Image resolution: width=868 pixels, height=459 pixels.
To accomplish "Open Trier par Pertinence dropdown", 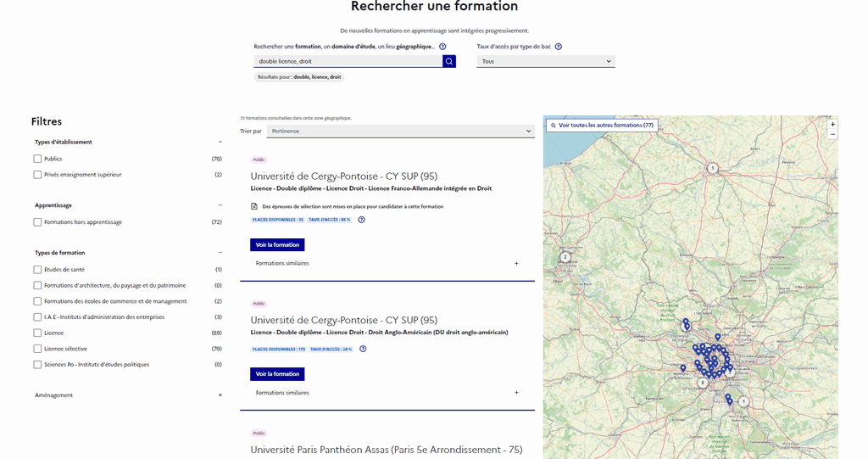I will [401, 132].
